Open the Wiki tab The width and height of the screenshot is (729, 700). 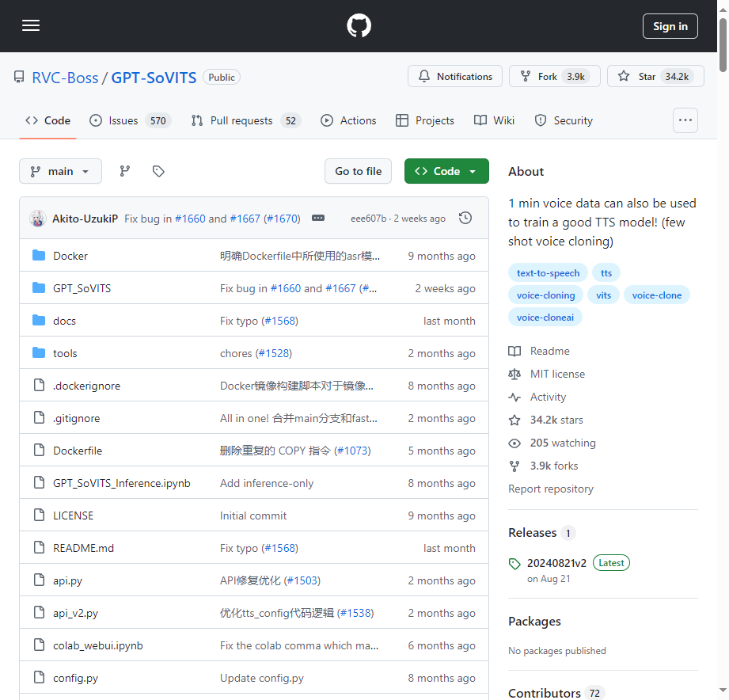(494, 120)
